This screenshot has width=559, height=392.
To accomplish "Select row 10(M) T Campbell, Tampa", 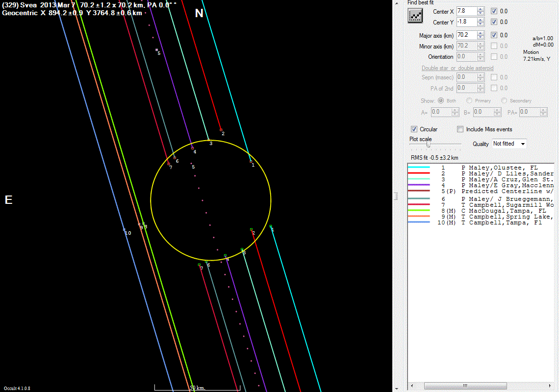I will click(x=481, y=223).
